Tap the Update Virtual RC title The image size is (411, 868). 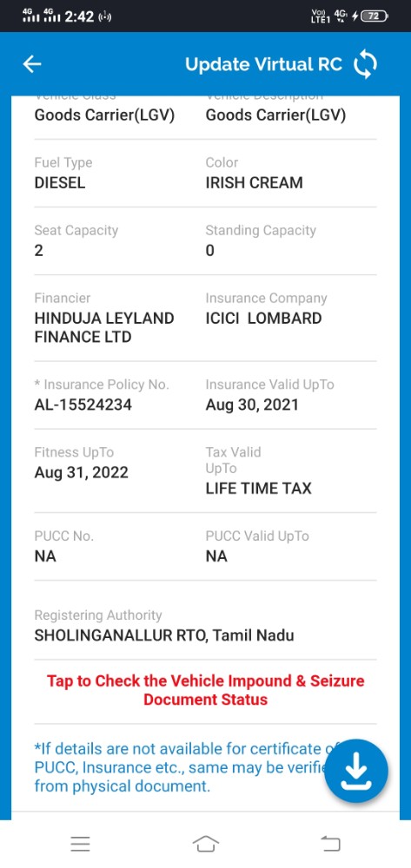[x=263, y=64]
